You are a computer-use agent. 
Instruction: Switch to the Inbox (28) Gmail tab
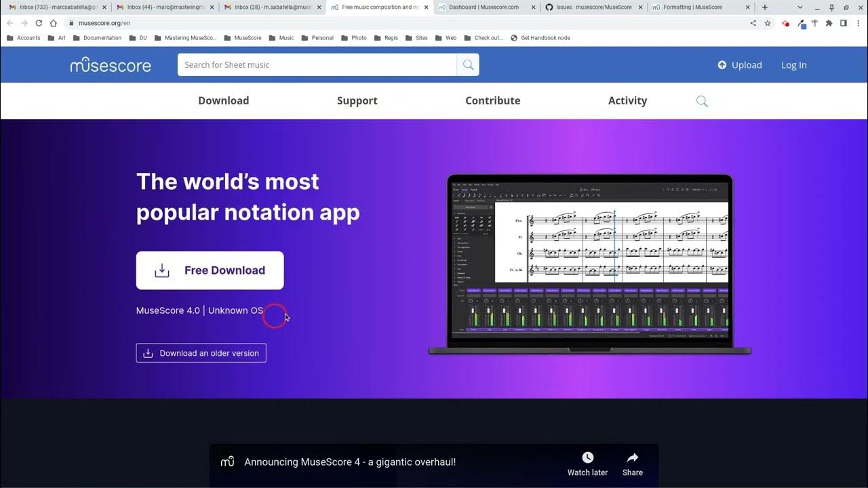(273, 7)
